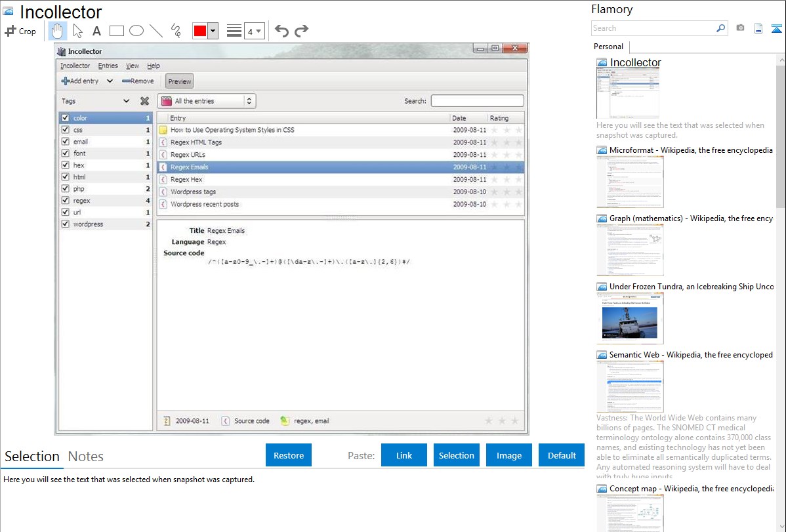Click the red color swatch
This screenshot has height=532, width=786.
pyautogui.click(x=199, y=31)
